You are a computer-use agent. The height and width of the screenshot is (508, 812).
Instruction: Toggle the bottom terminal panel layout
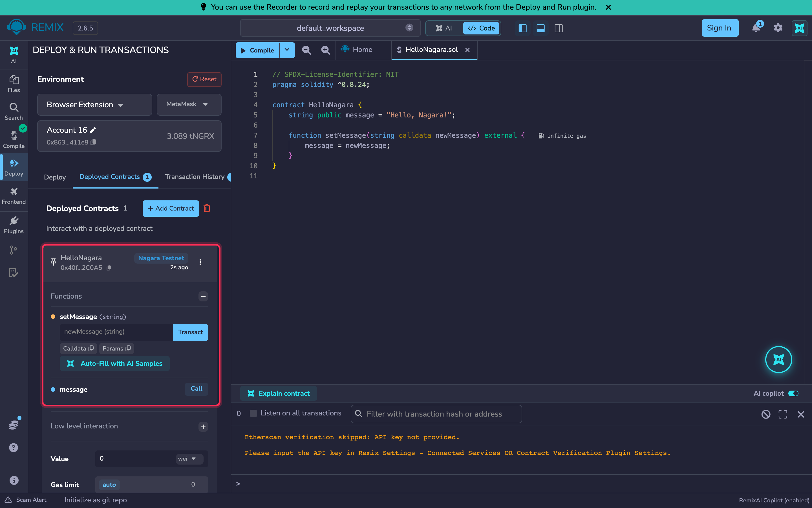540,28
